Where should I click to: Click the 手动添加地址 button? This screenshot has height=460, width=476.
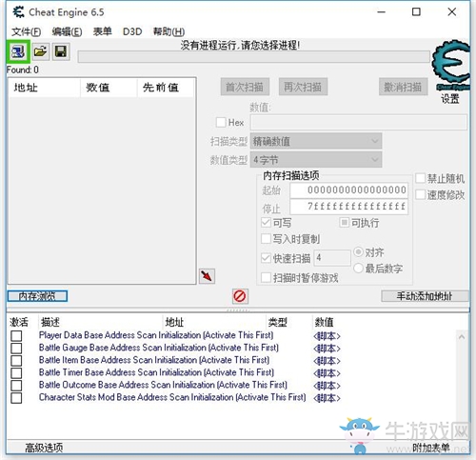425,296
